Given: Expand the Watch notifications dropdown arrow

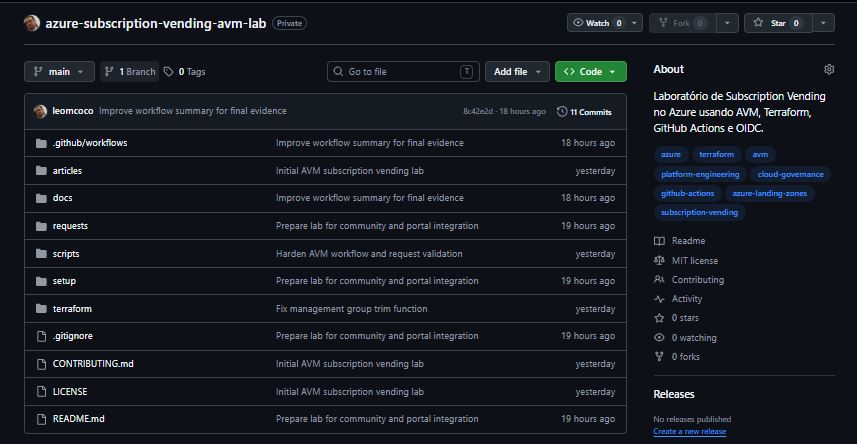Looking at the screenshot, I should pos(634,23).
